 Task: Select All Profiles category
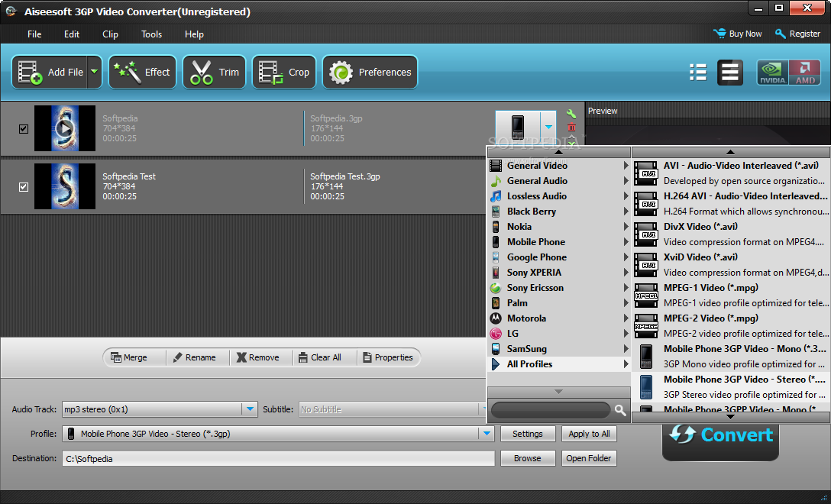(x=558, y=364)
